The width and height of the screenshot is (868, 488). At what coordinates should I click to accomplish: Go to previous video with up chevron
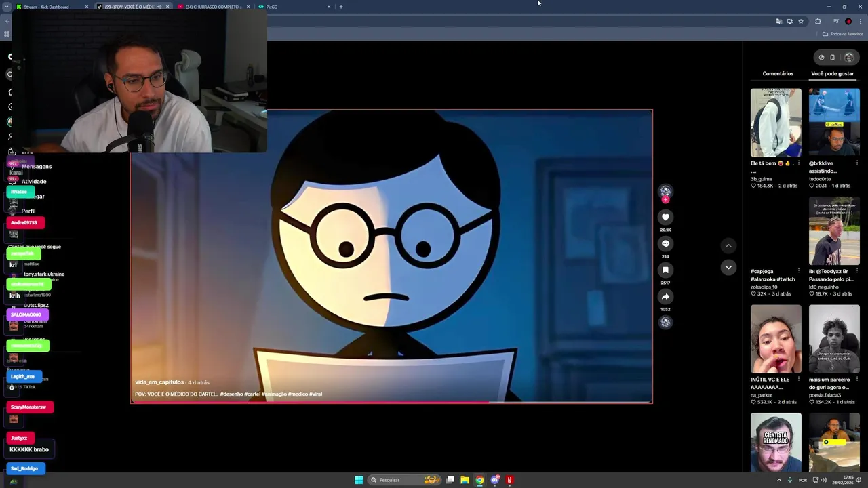728,245
